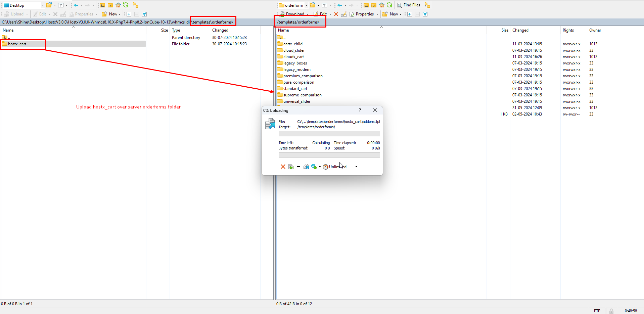Click the skip file icon in upload dialog
Screen dimensions: 644x314
tap(291, 167)
